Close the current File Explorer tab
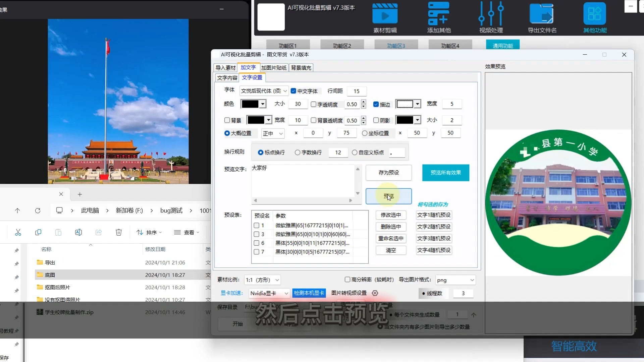This screenshot has width=644, height=362. tap(61, 194)
